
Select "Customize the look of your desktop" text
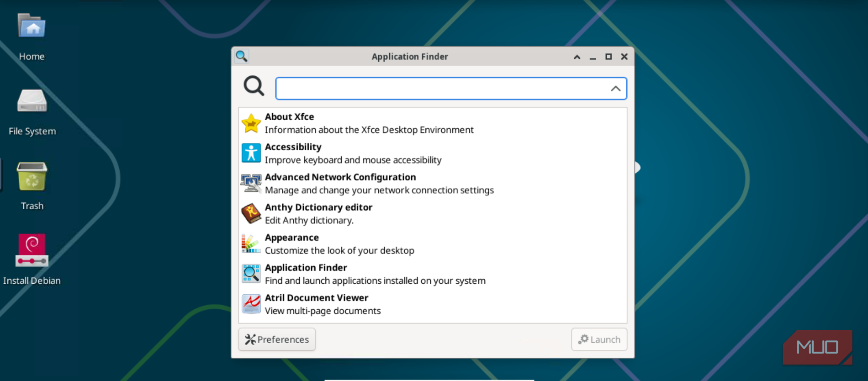coord(339,251)
